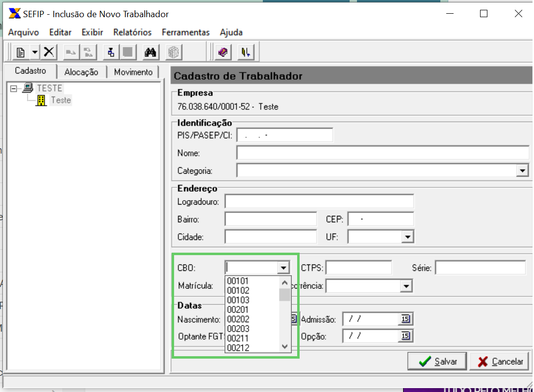Focus the CTPS input field
This screenshot has width=534, height=392.
point(358,267)
